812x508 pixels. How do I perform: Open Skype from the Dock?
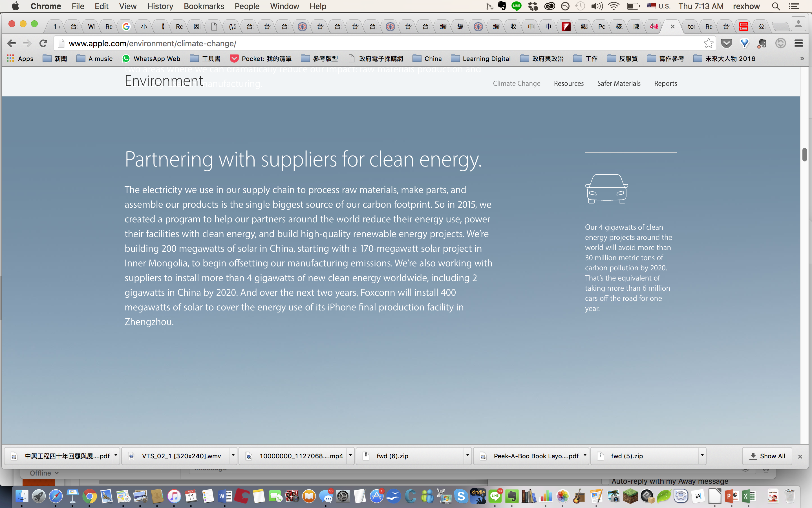pos(461,496)
